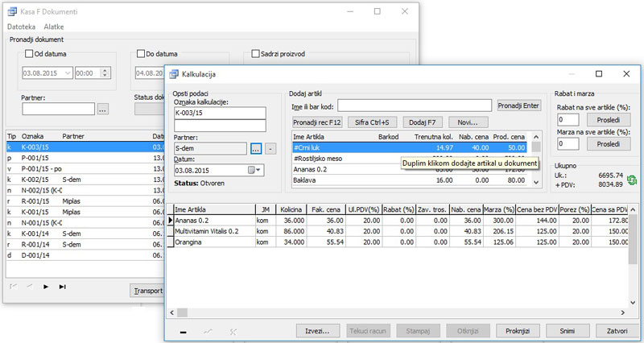Click the Partner filter field in Kasa F Dokumenti
The width and height of the screenshot is (644, 343).
(58, 109)
